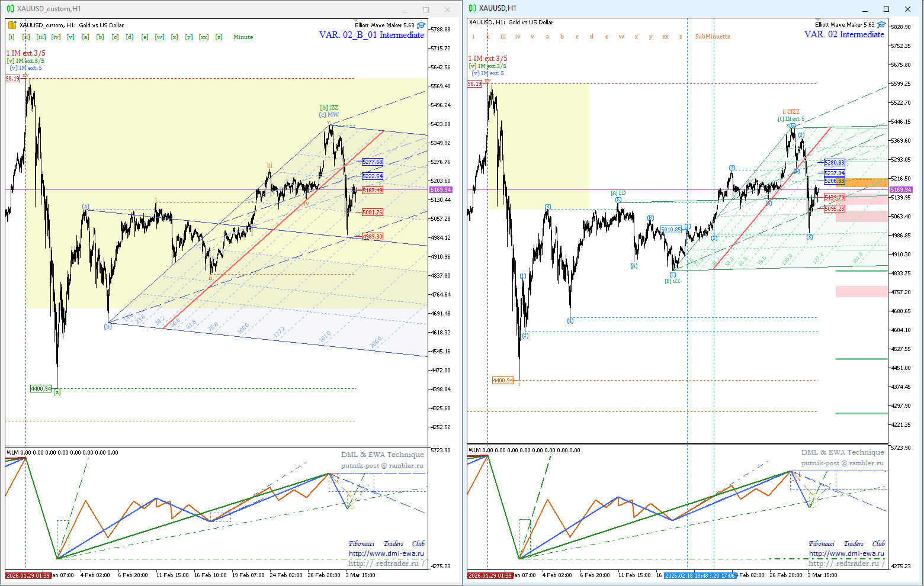Open 'VAR. 02_B_01 Intermediate' variant label
The image size is (924, 586).
click(x=371, y=35)
